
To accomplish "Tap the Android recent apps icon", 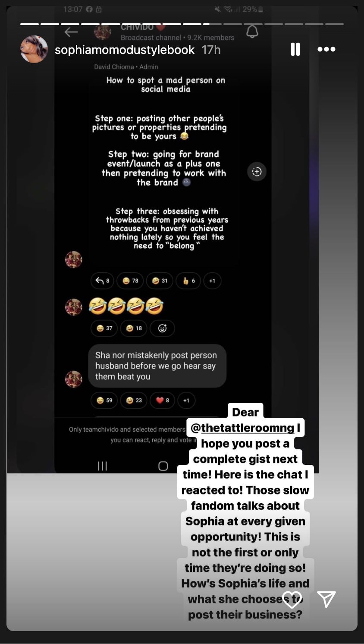I will pos(102,466).
